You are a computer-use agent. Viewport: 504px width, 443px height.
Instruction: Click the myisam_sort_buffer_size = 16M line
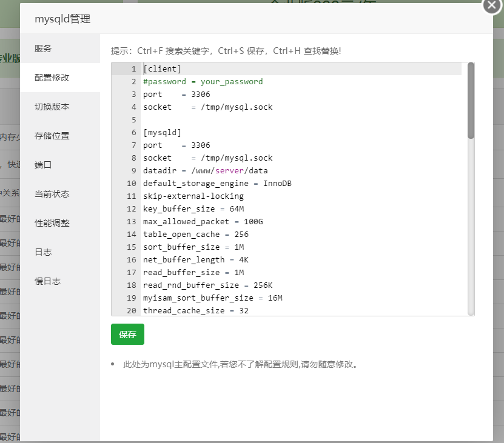(x=213, y=298)
